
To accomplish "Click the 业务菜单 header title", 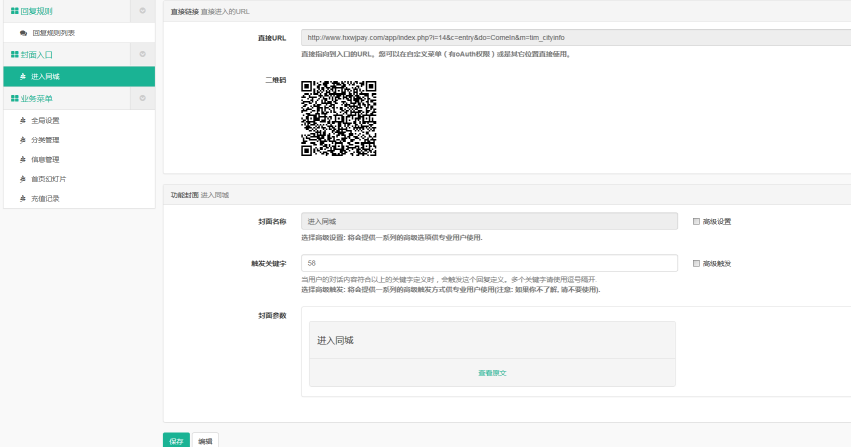I will pos(36,99).
